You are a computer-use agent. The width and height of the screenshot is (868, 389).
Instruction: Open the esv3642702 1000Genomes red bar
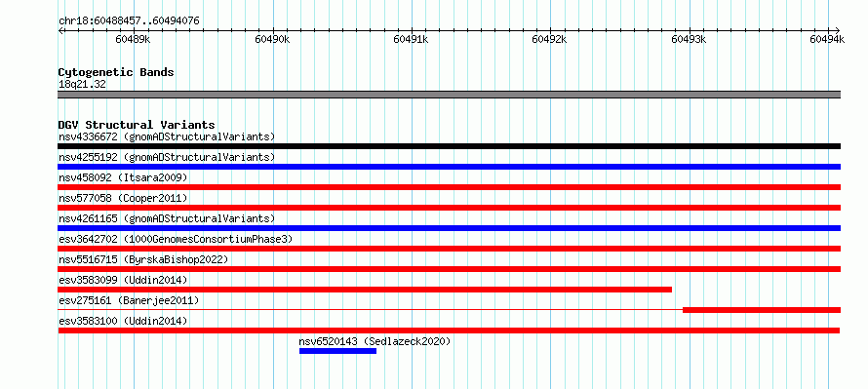[x=449, y=249]
